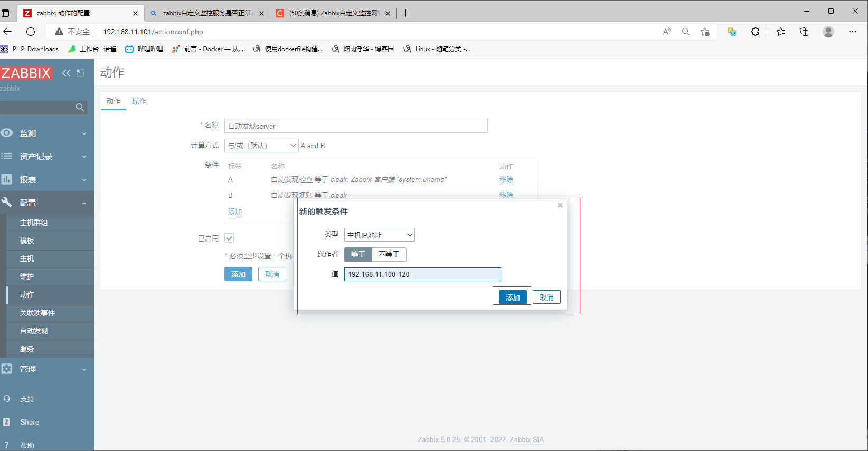This screenshot has width=868, height=451.
Task: Open the 计算方式 与/或 dropdown
Action: pyautogui.click(x=261, y=146)
